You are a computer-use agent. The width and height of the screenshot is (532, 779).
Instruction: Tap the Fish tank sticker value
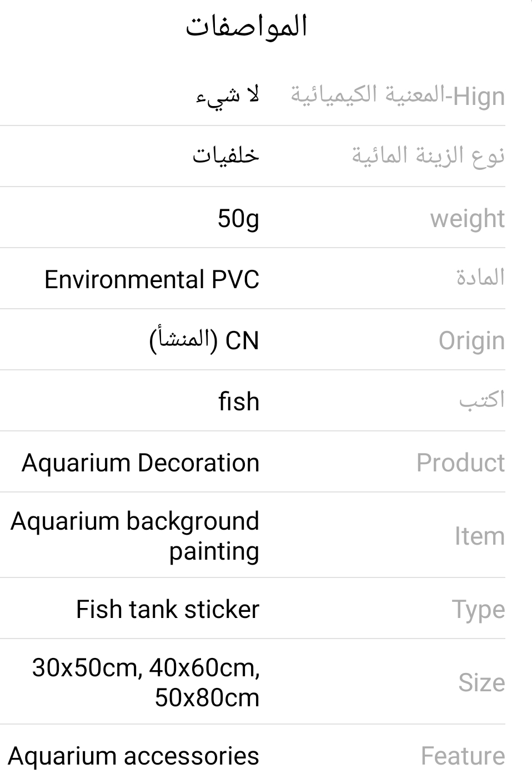(168, 609)
